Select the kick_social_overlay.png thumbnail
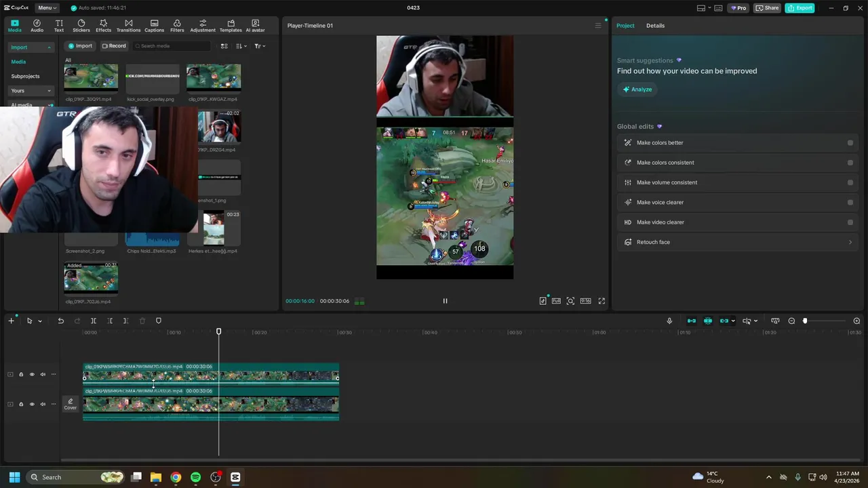Screen dimensions: 868x488 point(153,78)
